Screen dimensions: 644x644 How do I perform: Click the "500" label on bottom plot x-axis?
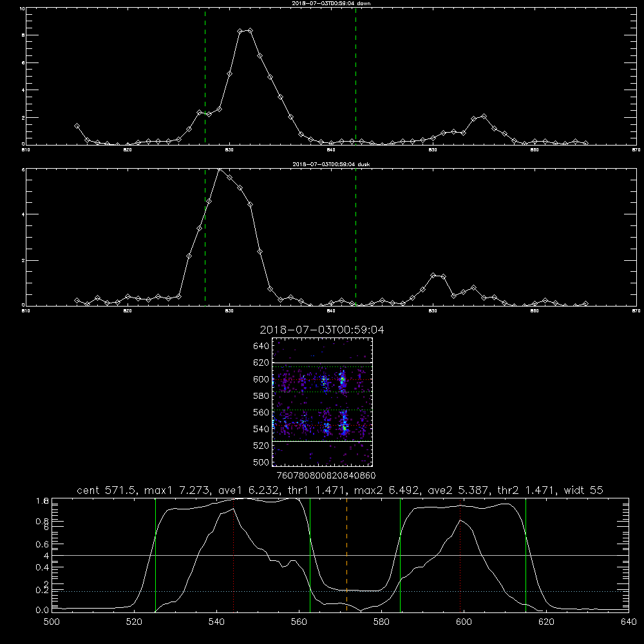[x=52, y=621]
